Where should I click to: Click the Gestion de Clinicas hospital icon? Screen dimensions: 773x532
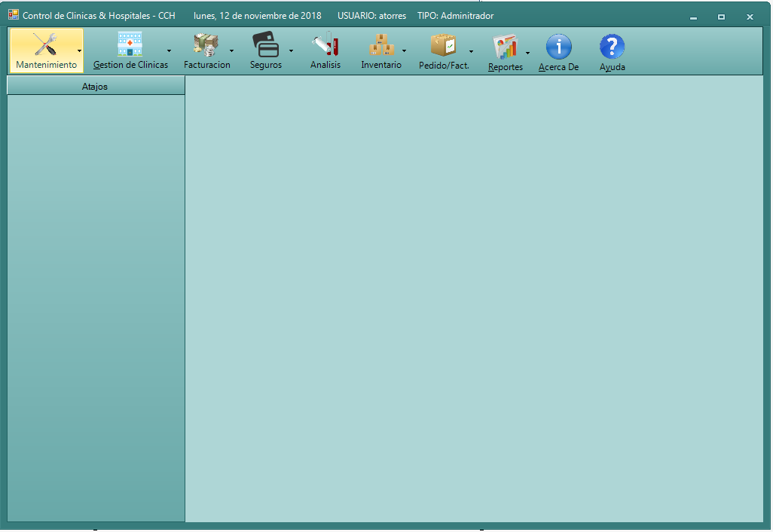coord(130,44)
